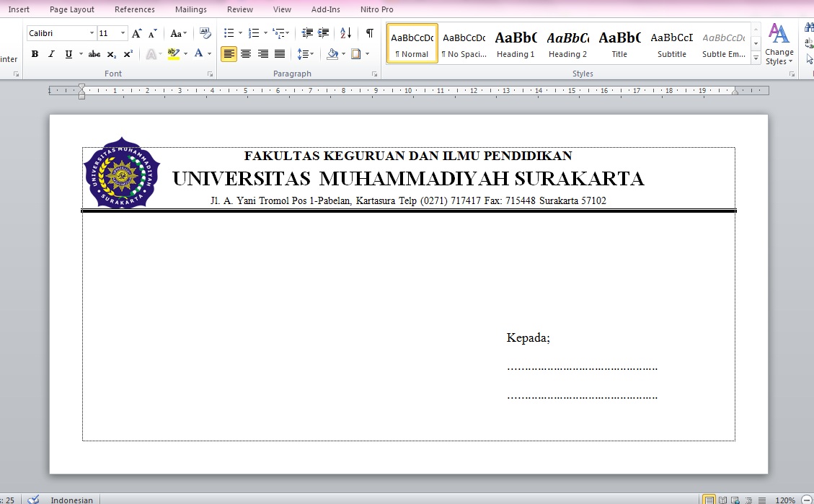Image resolution: width=814 pixels, height=504 pixels.
Task: Select Align Text Left
Action: pos(229,54)
